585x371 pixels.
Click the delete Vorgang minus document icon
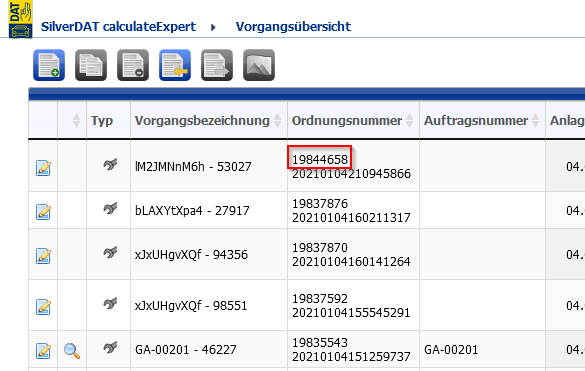click(133, 65)
